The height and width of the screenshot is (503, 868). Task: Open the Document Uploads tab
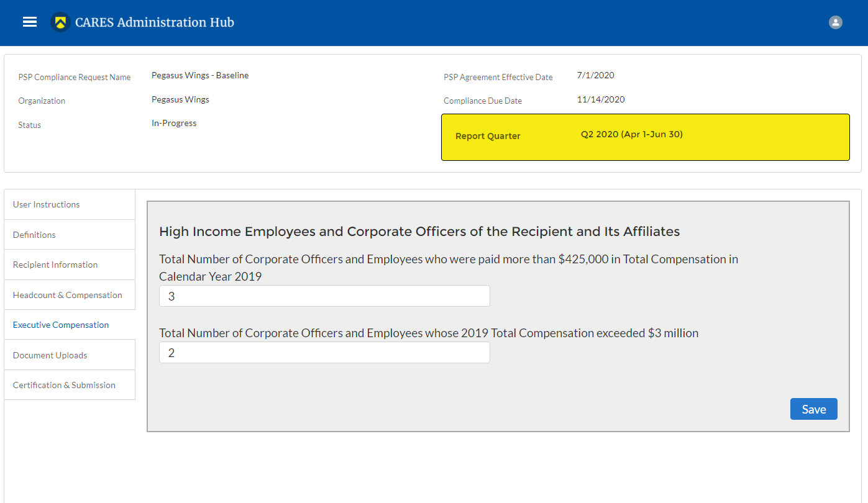pyautogui.click(x=50, y=355)
